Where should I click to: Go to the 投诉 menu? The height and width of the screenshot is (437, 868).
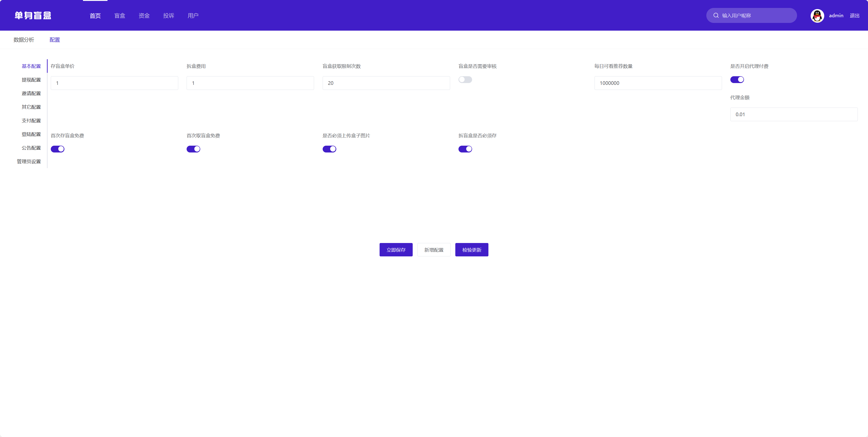pos(168,15)
